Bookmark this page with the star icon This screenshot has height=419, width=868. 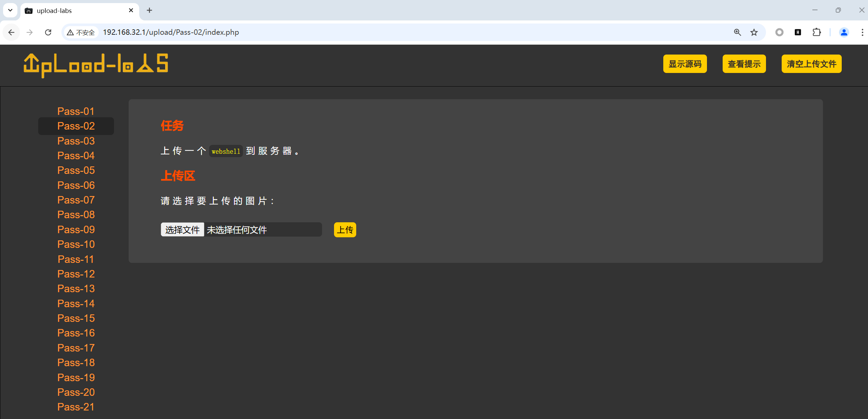[x=754, y=32]
